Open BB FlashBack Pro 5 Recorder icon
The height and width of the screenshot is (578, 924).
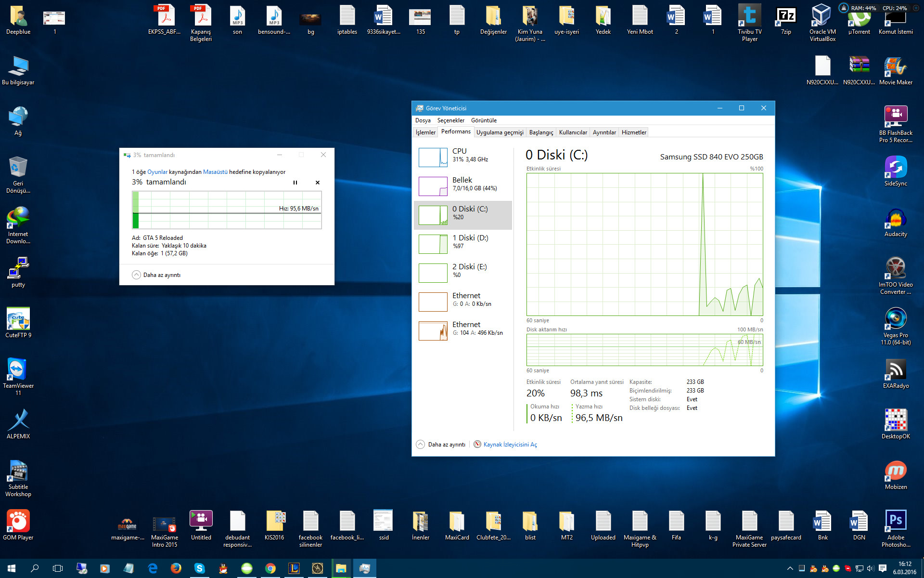pos(896,124)
